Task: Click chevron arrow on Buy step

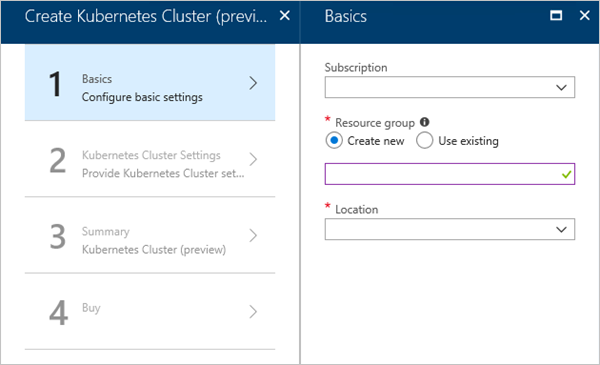Action: (x=253, y=311)
